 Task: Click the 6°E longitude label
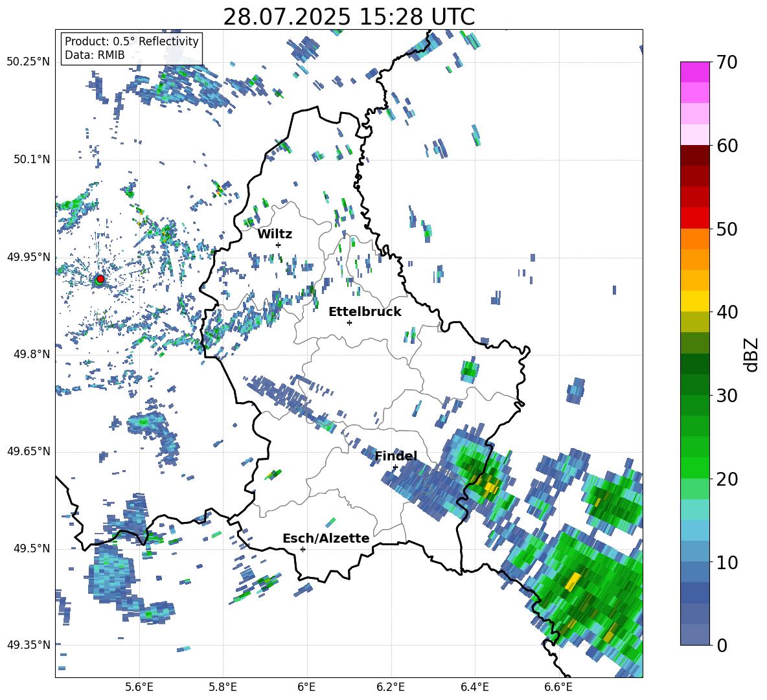click(x=306, y=687)
